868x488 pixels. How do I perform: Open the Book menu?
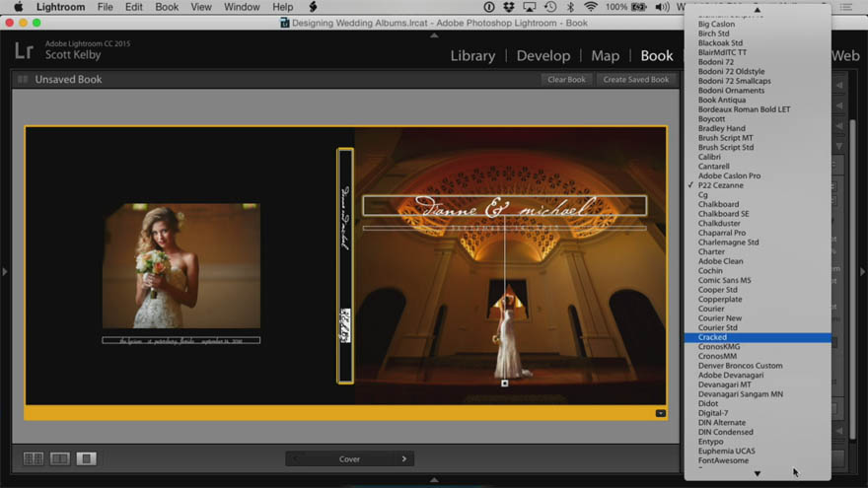(167, 7)
